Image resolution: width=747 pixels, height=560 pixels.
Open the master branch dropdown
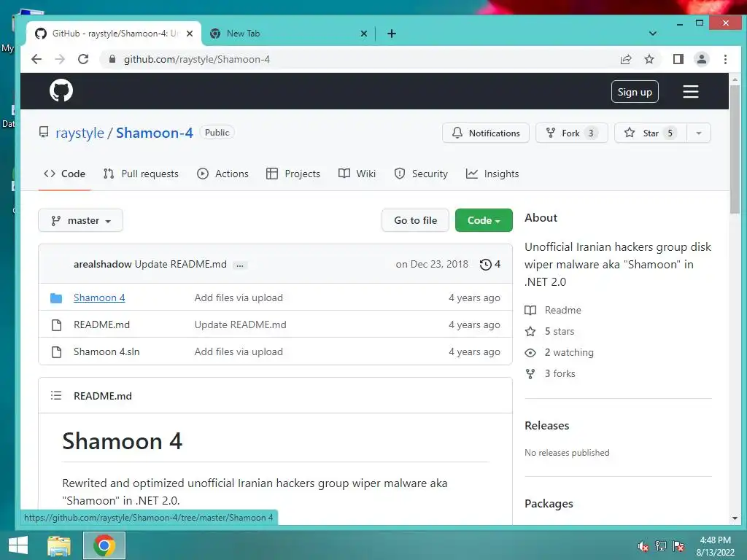(x=80, y=220)
